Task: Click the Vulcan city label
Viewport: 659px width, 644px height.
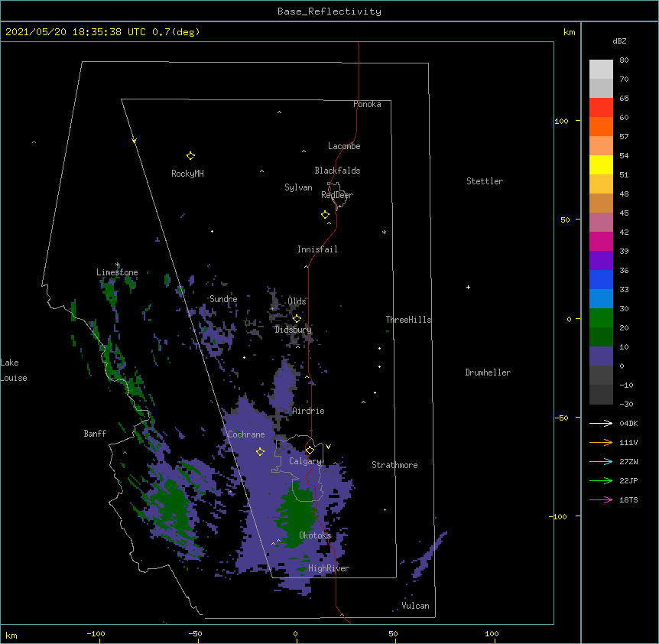Action: tap(415, 606)
